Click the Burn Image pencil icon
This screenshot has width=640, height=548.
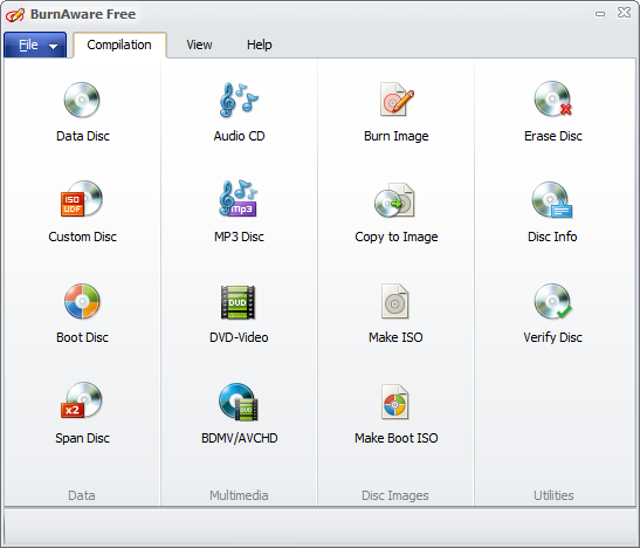click(x=396, y=100)
